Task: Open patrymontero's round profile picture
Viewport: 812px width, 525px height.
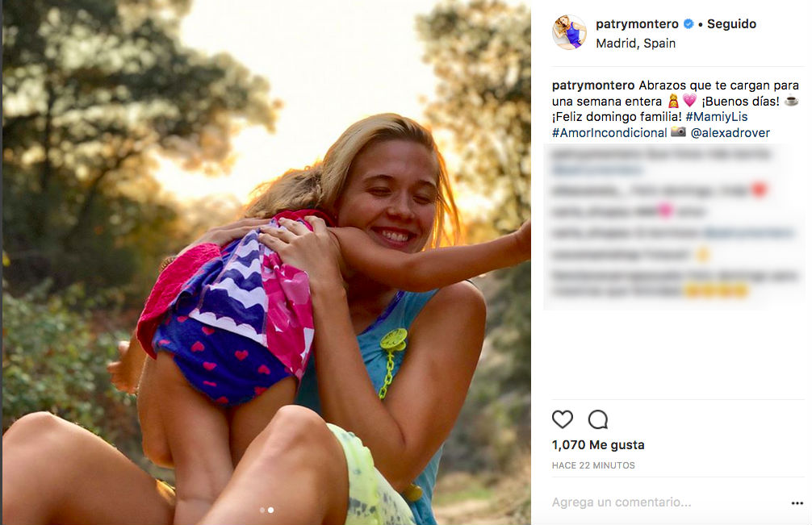Action: click(x=569, y=32)
